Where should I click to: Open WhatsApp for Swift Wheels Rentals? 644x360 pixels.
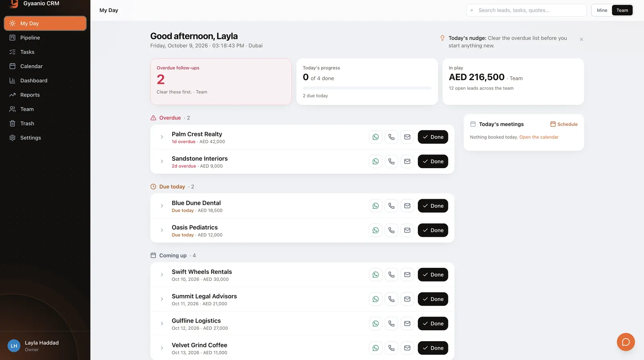[x=376, y=275]
